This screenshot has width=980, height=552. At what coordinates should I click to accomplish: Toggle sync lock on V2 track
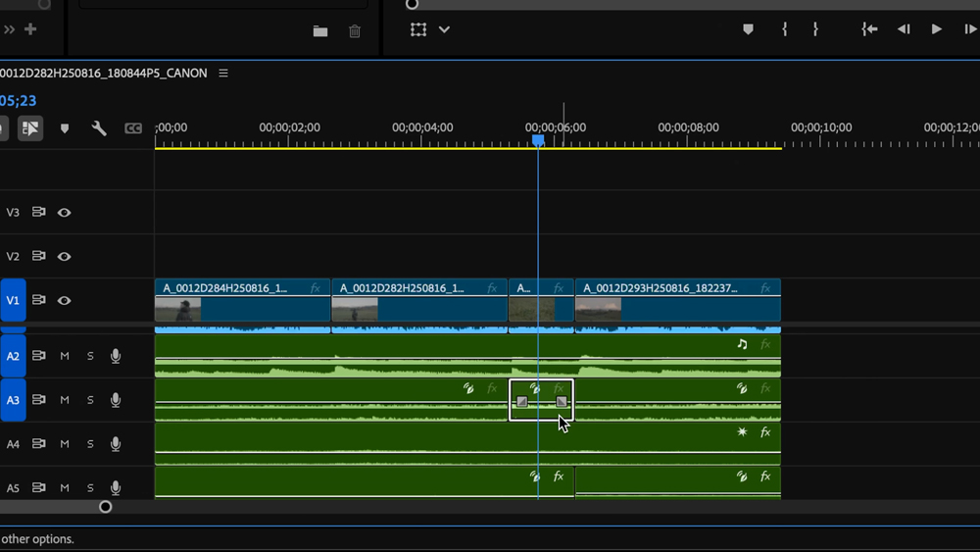click(x=39, y=256)
